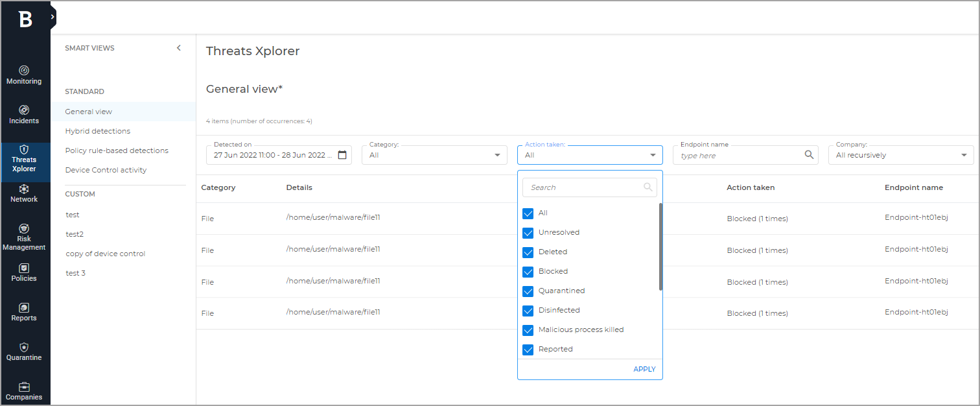Select the Risk Management icon
The height and width of the screenshot is (406, 980).
pos(24,228)
